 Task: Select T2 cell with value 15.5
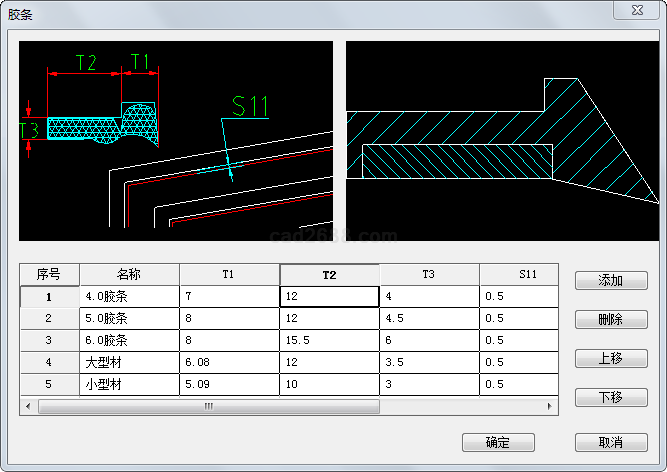coord(329,340)
